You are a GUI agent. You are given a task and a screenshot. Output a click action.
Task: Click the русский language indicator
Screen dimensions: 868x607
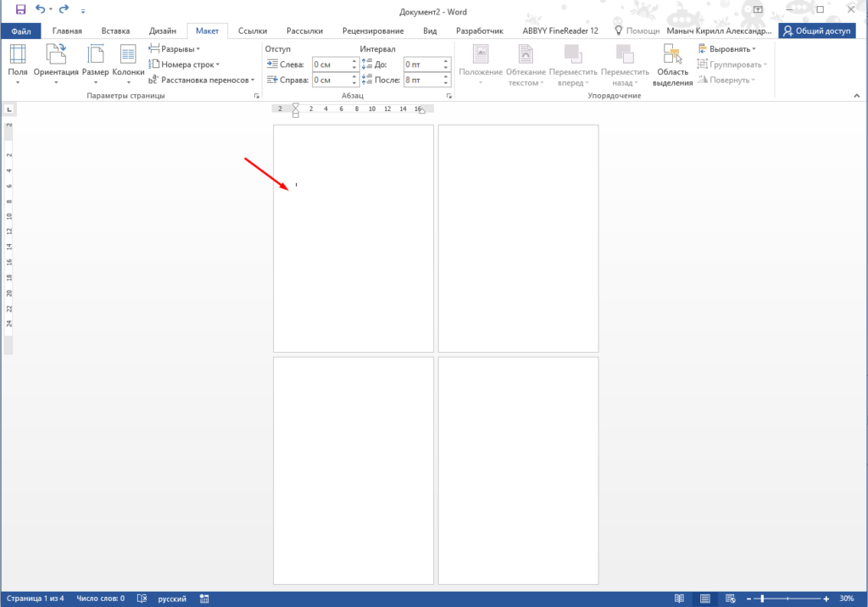(172, 599)
